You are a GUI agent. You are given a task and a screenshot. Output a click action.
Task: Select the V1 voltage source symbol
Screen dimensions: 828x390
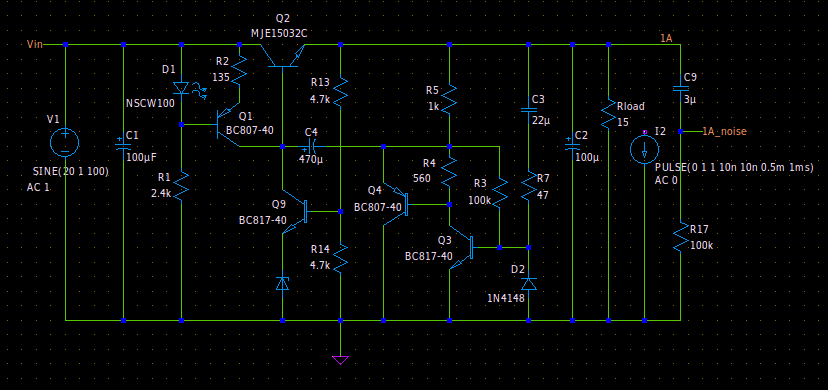pyautogui.click(x=65, y=142)
